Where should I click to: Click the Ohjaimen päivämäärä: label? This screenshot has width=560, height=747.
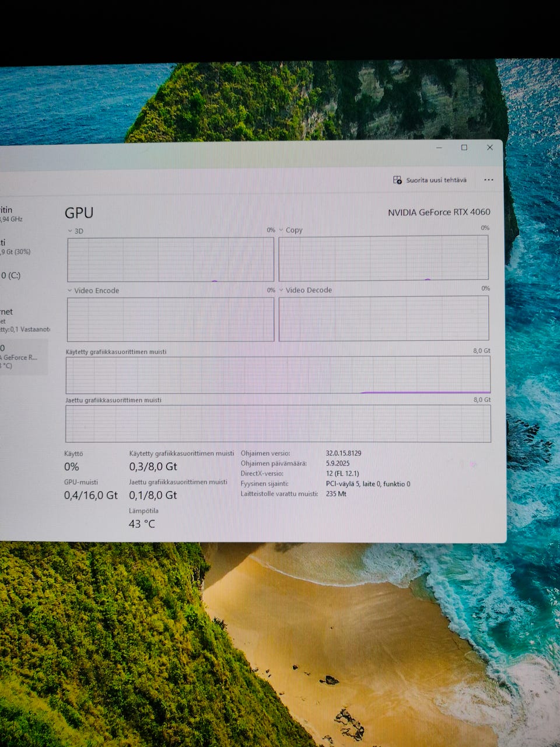pyautogui.click(x=274, y=463)
